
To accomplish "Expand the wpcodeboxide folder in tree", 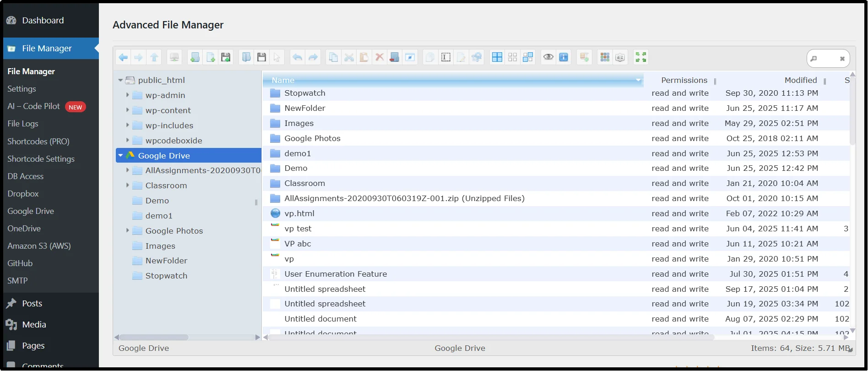I will (128, 140).
